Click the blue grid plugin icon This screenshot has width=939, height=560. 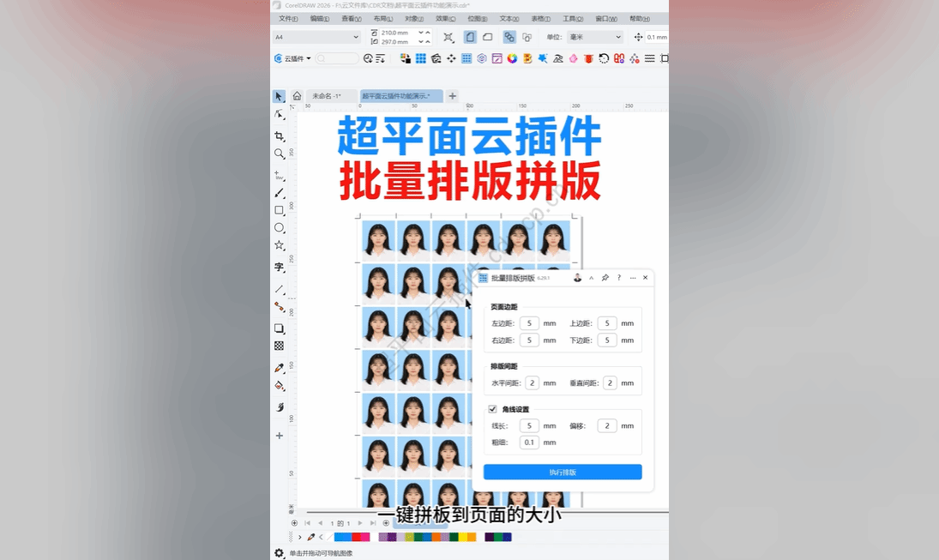point(421,58)
